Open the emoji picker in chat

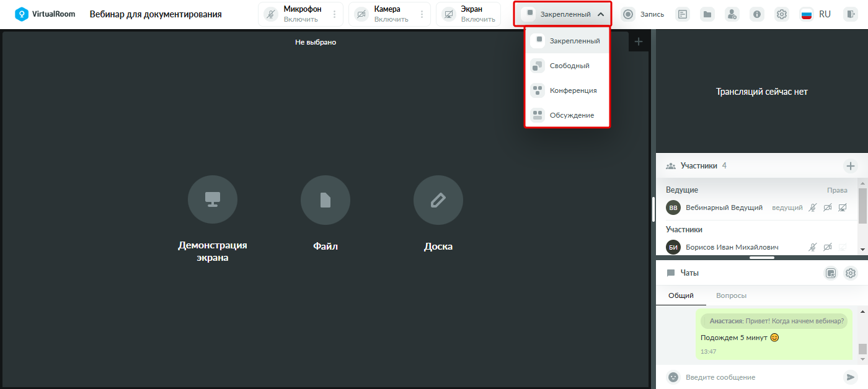[673, 377]
